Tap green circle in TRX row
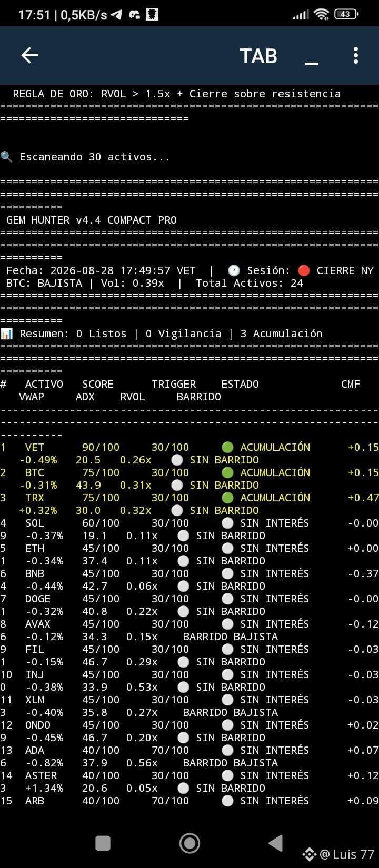 pyautogui.click(x=227, y=498)
